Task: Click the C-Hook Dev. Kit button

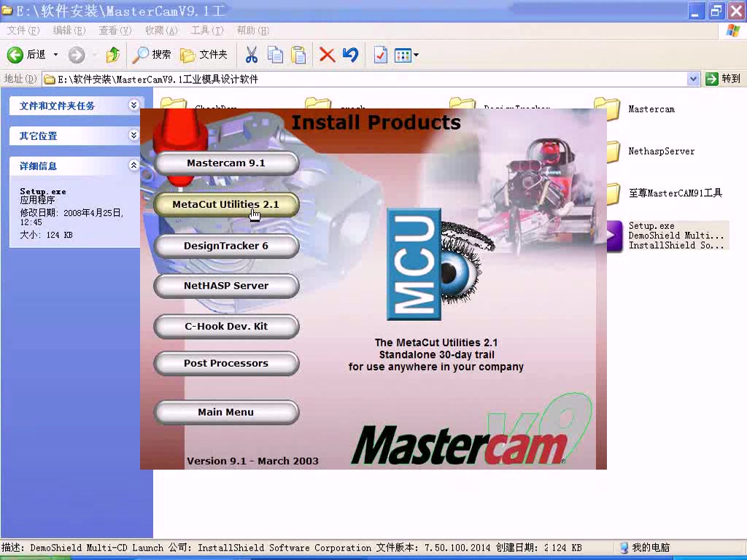Action: click(226, 326)
